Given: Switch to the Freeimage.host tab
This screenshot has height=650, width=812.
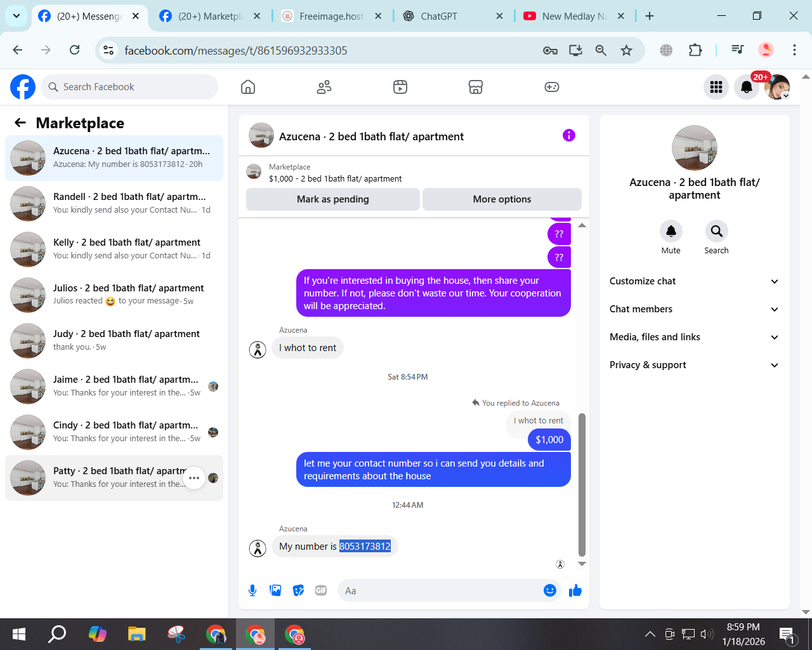Looking at the screenshot, I should click(x=331, y=16).
